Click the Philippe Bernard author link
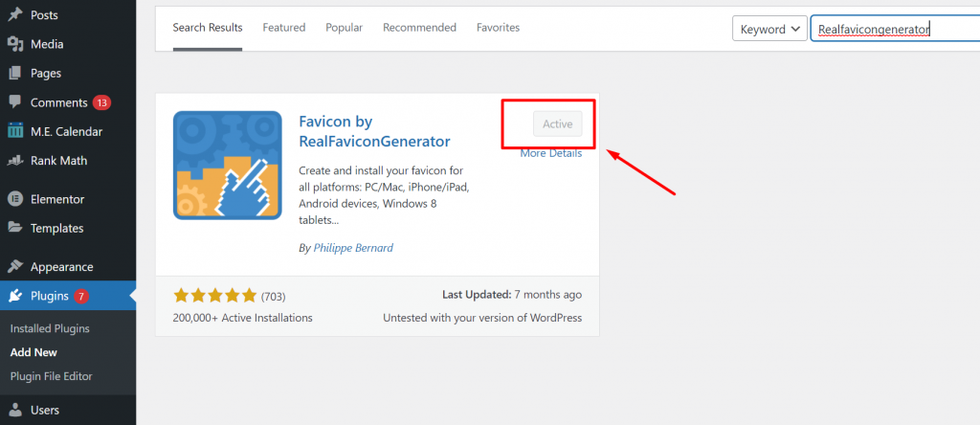This screenshot has width=980, height=425. click(353, 248)
